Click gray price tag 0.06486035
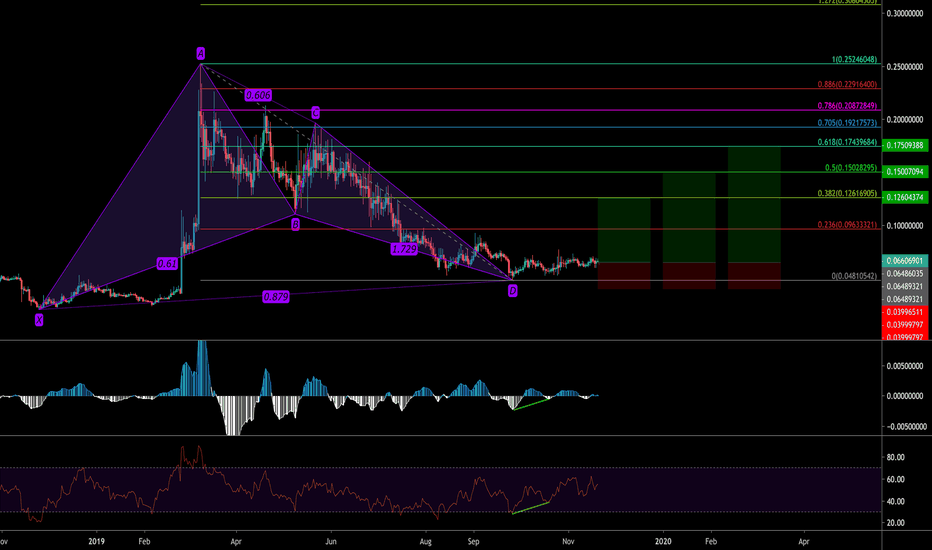This screenshot has height=550, width=932. [x=905, y=274]
